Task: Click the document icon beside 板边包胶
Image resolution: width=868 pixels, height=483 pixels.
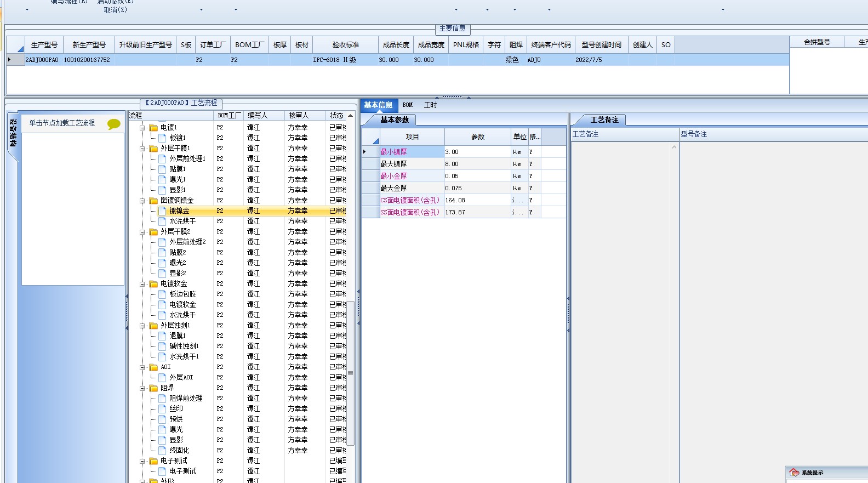Action: pos(162,294)
